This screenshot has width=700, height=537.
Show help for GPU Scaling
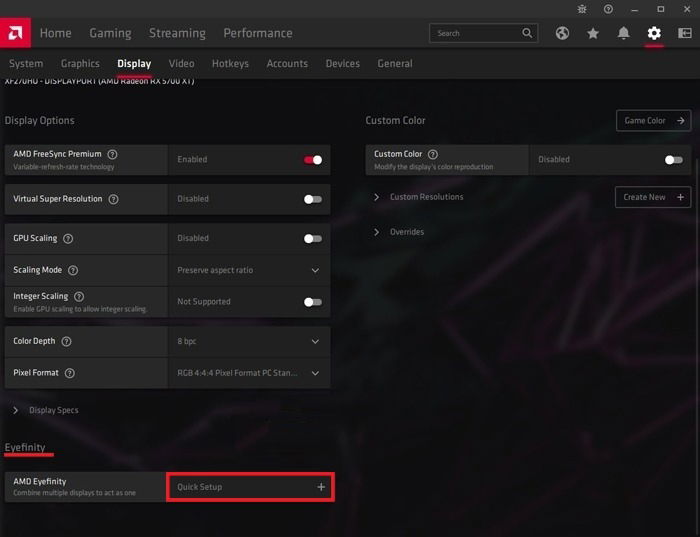[68, 239]
